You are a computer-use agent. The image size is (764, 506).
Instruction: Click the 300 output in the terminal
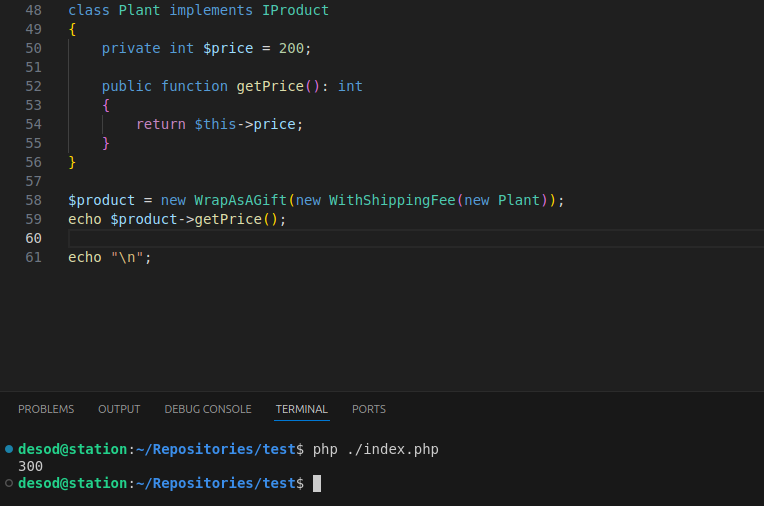pyautogui.click(x=30, y=466)
